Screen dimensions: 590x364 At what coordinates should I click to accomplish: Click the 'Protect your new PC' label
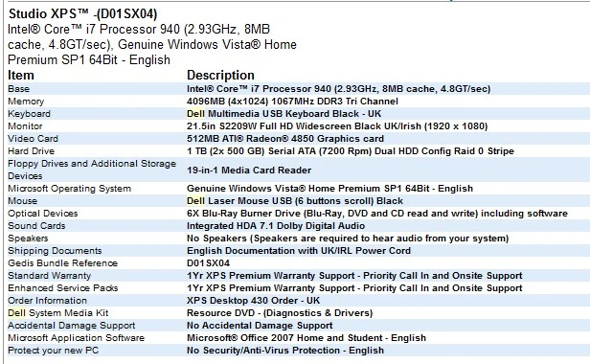point(53,350)
